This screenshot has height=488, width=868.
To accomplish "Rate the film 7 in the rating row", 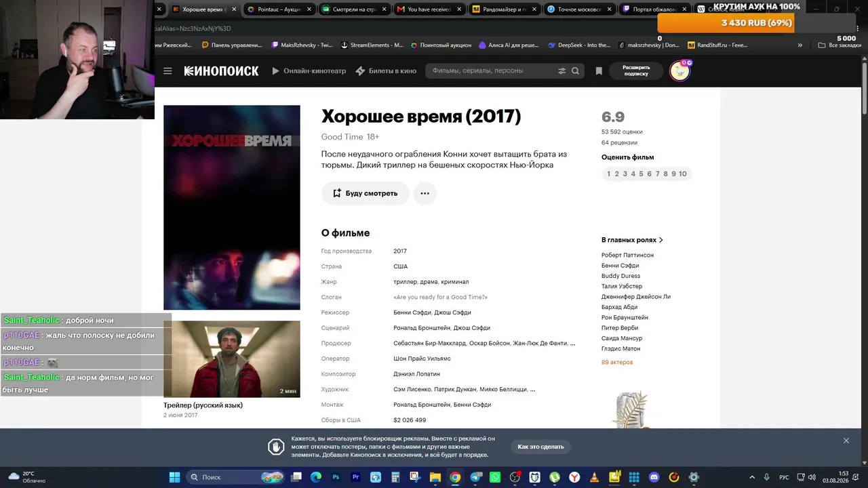I will 657,174.
